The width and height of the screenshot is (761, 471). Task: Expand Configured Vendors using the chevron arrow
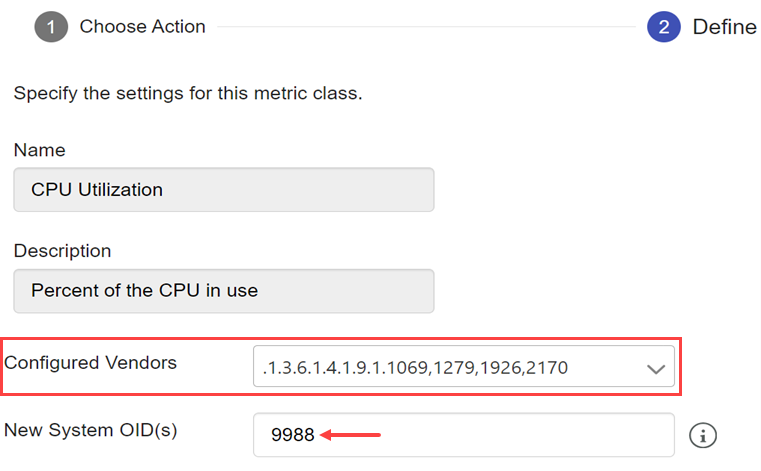pyautogui.click(x=656, y=368)
